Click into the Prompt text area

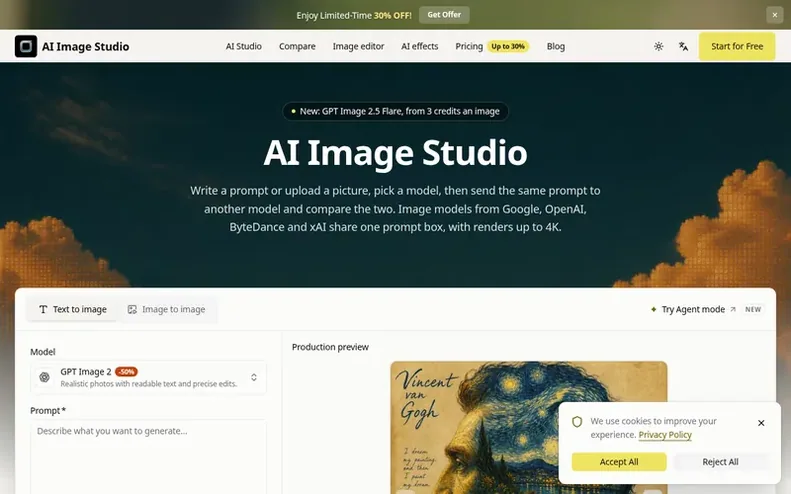coord(148,457)
